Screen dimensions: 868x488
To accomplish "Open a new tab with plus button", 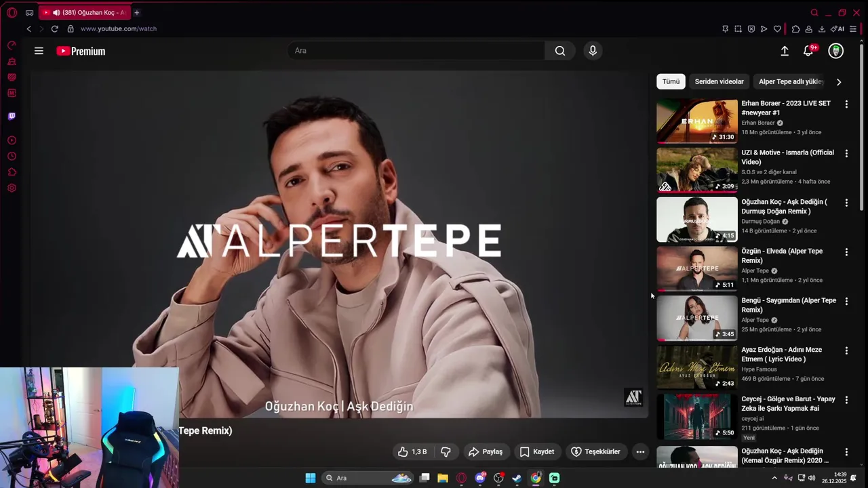I will click(x=136, y=12).
